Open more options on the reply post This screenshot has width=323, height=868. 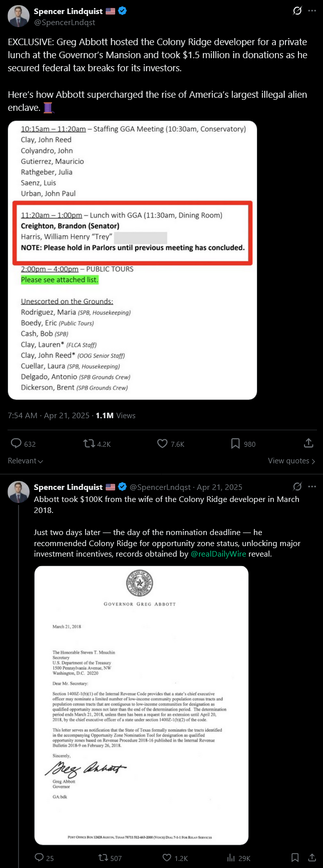point(312,486)
